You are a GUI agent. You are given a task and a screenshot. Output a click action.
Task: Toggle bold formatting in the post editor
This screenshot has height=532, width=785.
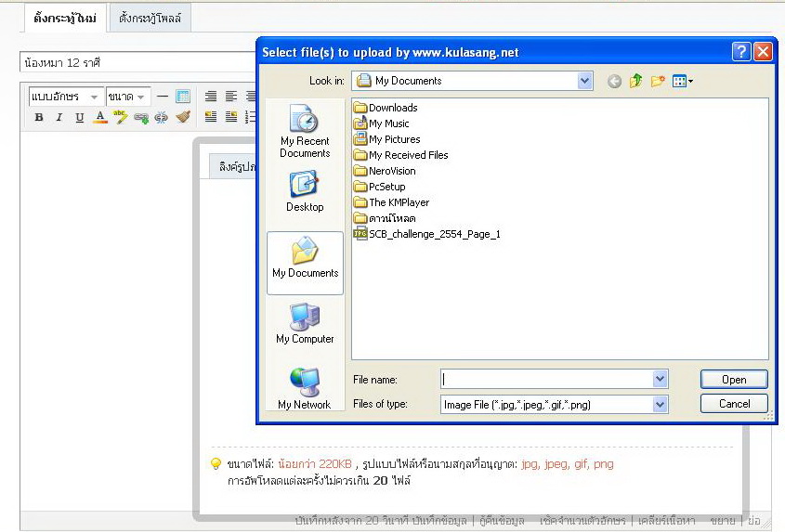[x=38, y=117]
